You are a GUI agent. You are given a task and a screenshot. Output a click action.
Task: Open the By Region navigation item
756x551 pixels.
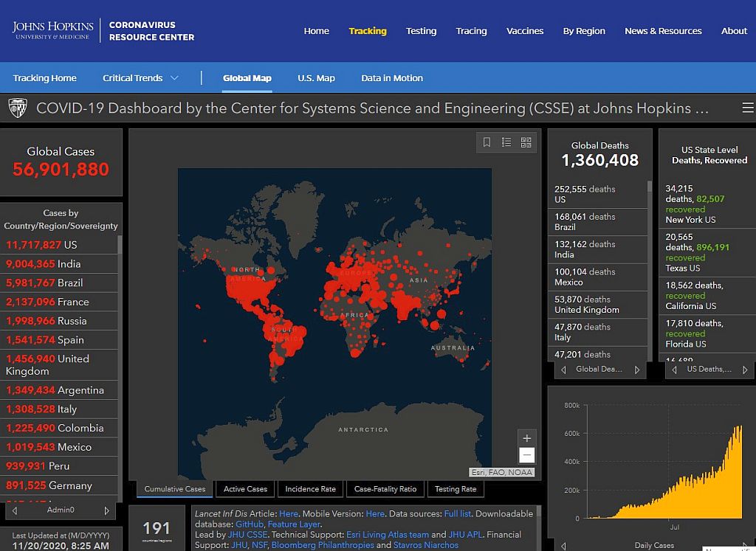pos(584,31)
